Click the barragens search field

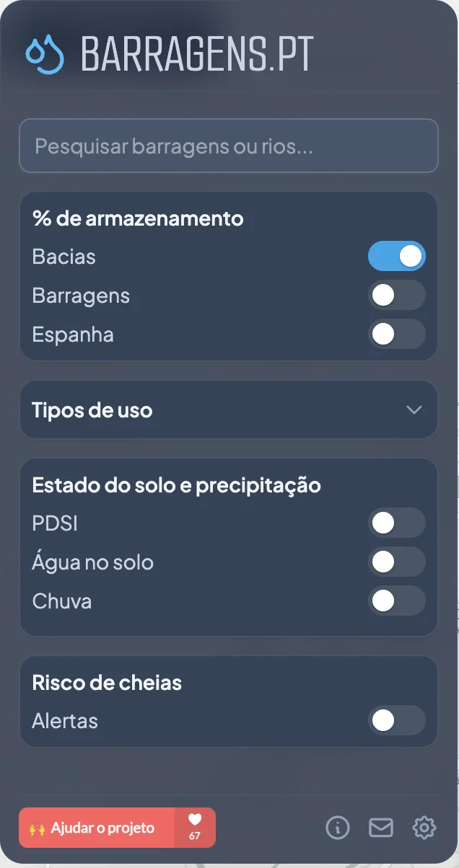[x=229, y=146]
